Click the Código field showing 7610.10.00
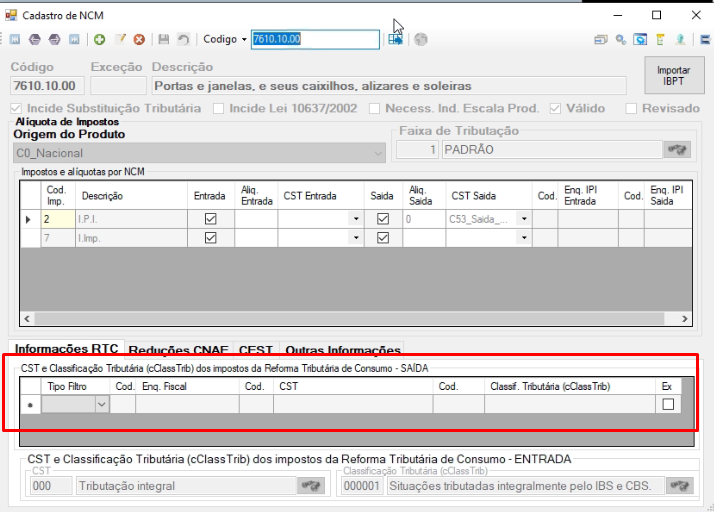Screen dimensions: 714x512 point(47,86)
